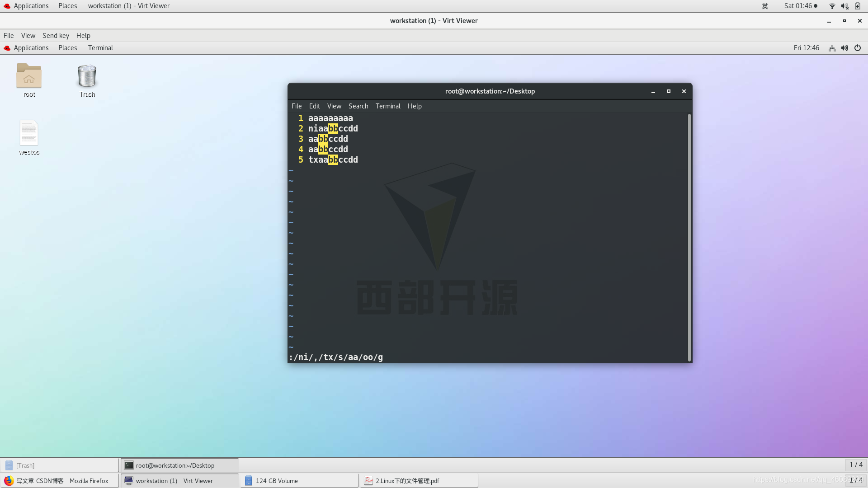
Task: Click the Help menu in terminal
Action: click(x=415, y=105)
